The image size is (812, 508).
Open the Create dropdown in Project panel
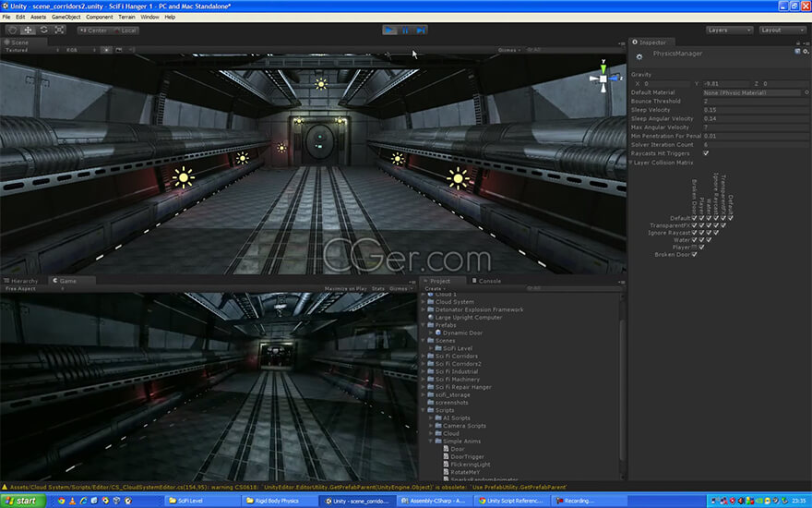[435, 289]
